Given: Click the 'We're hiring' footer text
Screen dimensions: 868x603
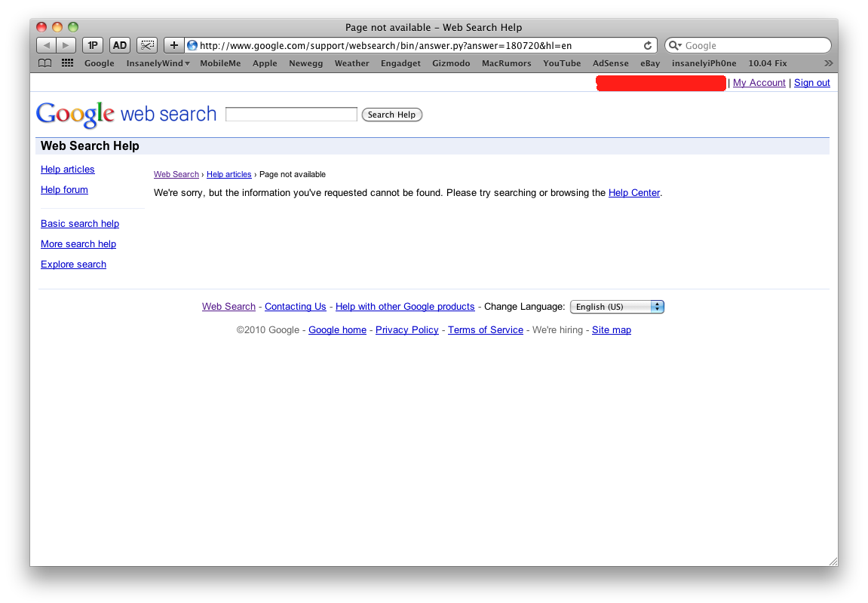Looking at the screenshot, I should point(557,329).
